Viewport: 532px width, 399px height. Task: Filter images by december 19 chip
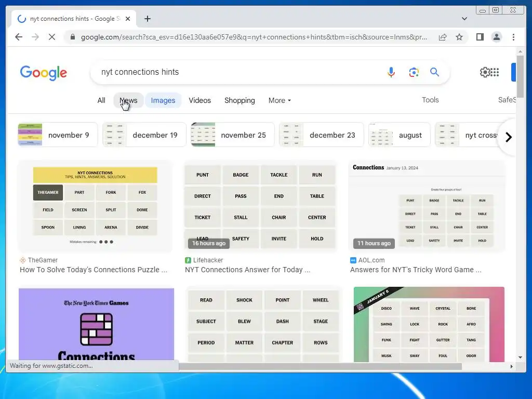[144, 135]
